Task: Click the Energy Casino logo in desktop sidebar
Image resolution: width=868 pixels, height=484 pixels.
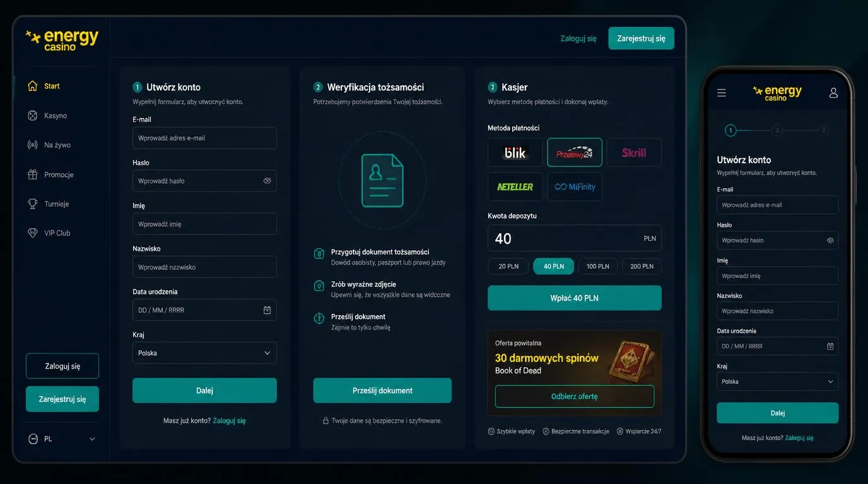Action: [x=62, y=40]
